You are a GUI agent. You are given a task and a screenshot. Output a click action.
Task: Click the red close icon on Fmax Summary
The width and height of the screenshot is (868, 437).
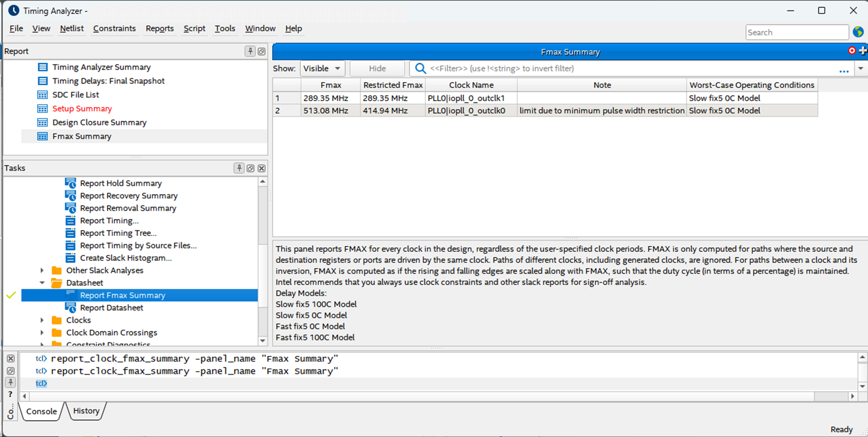[x=852, y=51]
